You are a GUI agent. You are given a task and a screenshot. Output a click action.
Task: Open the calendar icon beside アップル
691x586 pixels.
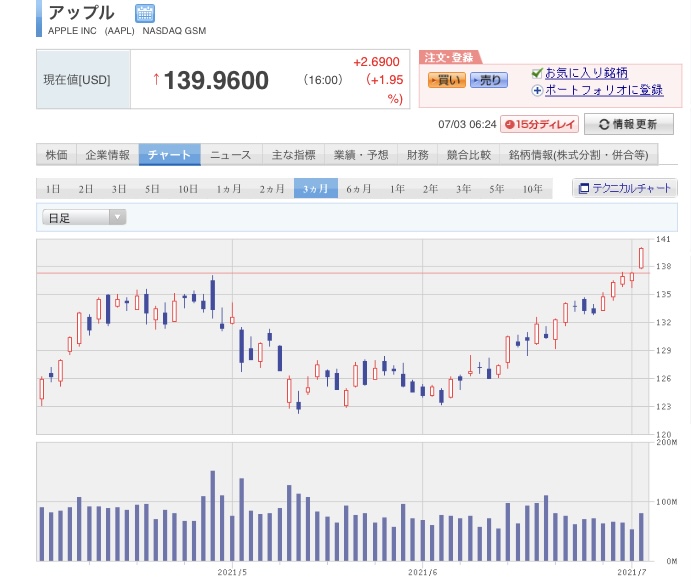point(145,13)
